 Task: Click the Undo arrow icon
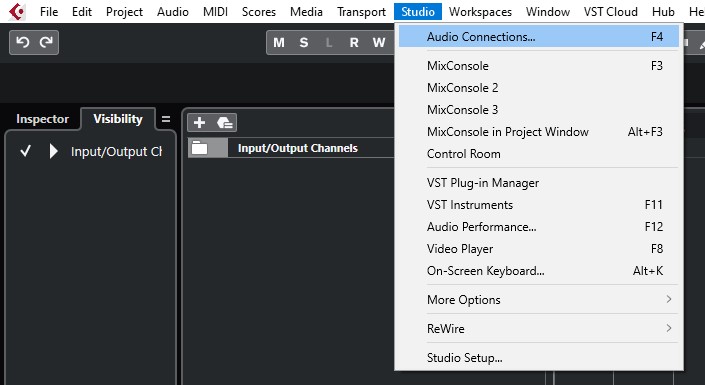(22, 42)
